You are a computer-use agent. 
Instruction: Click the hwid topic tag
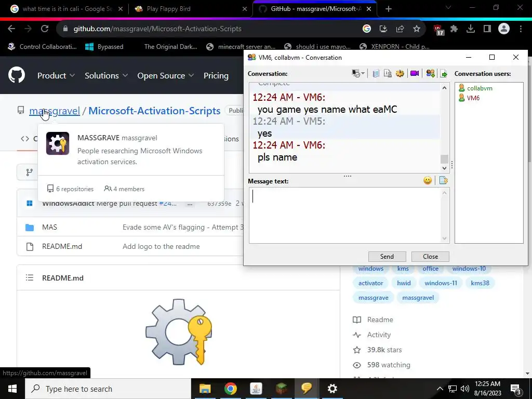pos(404,283)
